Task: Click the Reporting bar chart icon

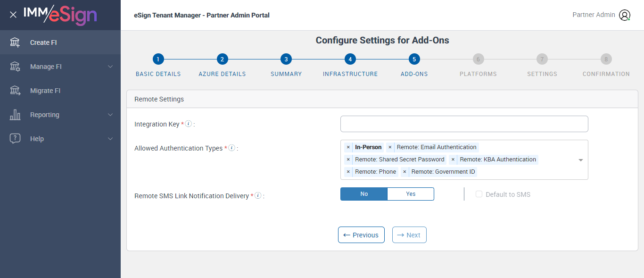Action: click(15, 115)
